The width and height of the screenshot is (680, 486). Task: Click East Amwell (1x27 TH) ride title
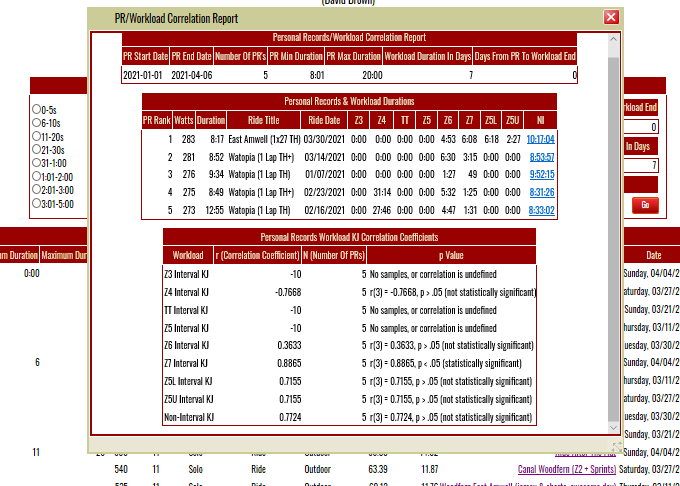click(x=264, y=139)
